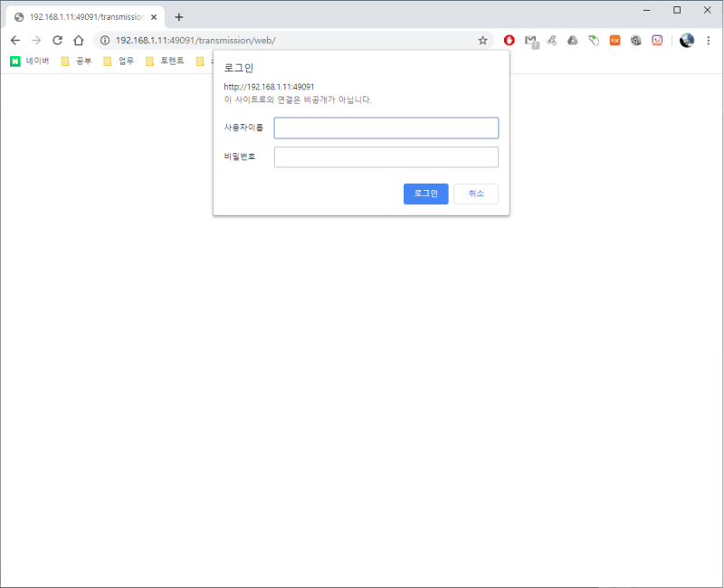Open the Google Drive extension icon
This screenshot has height=588, width=724.
tap(573, 40)
